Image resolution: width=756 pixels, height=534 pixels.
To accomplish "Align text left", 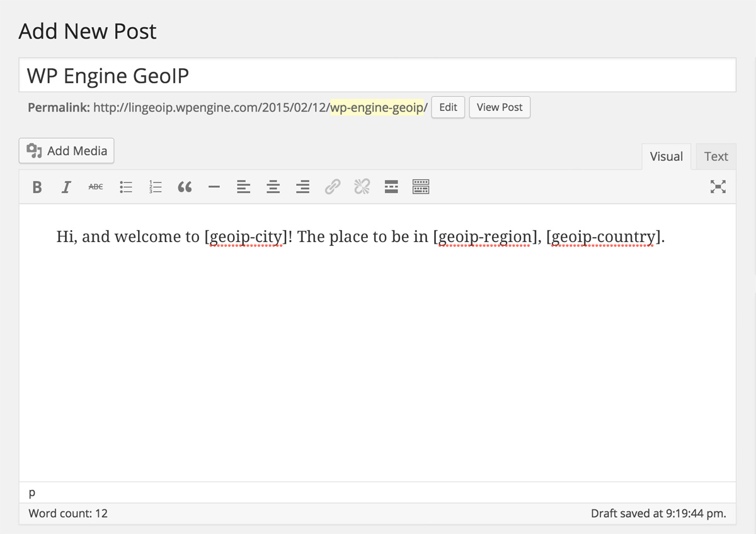I will coord(243,187).
